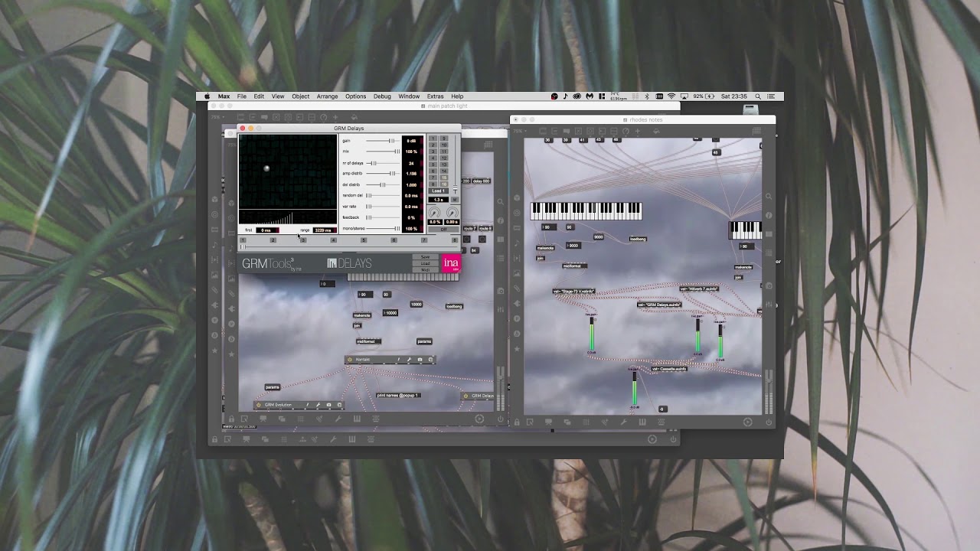Screen dimensions: 980x551
Task: Click the GRM Evolution wrench icon
Action: coord(318,405)
